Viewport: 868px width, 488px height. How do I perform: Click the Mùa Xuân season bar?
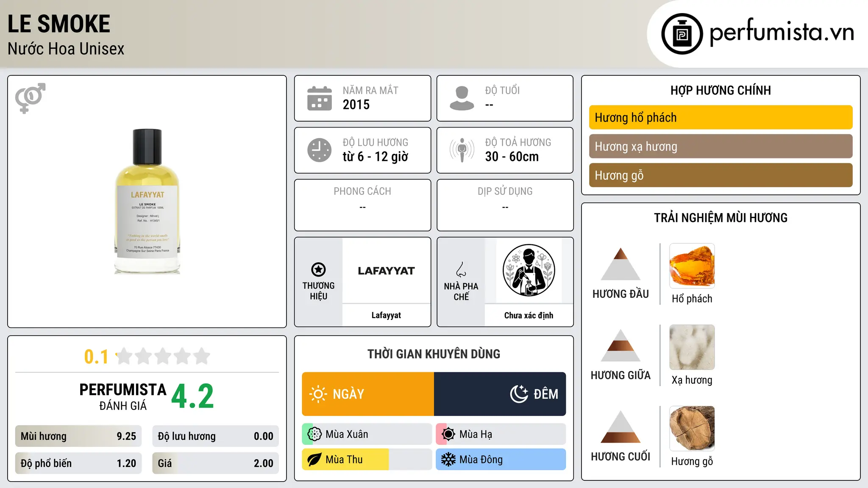pyautogui.click(x=367, y=434)
